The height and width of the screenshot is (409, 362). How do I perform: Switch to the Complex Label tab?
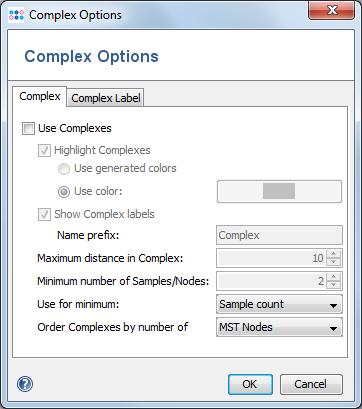pyautogui.click(x=106, y=98)
